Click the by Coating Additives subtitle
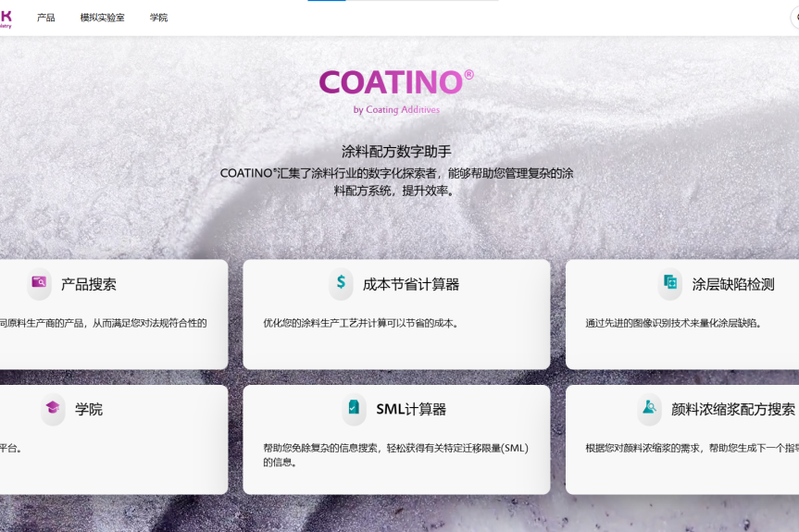This screenshot has width=799, height=532. click(x=396, y=109)
